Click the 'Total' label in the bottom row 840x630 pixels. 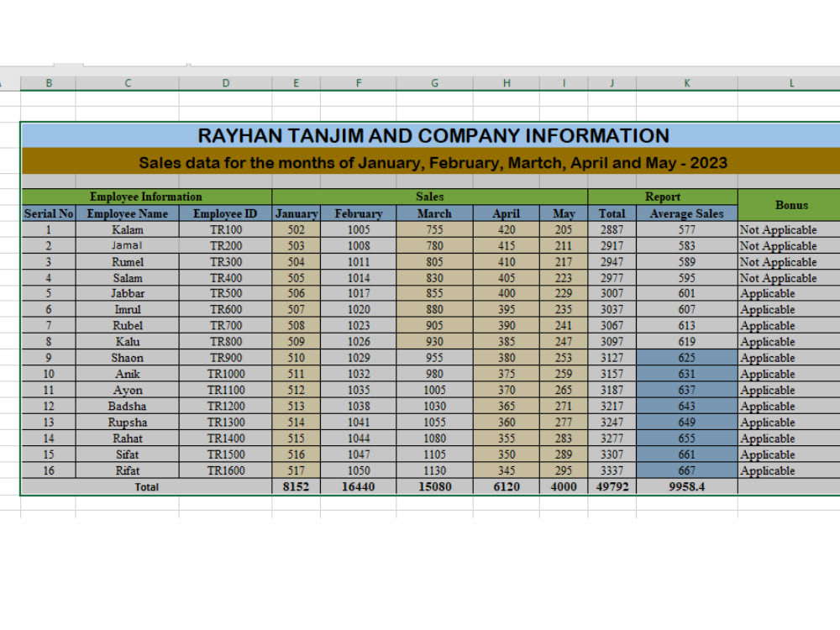click(146, 486)
